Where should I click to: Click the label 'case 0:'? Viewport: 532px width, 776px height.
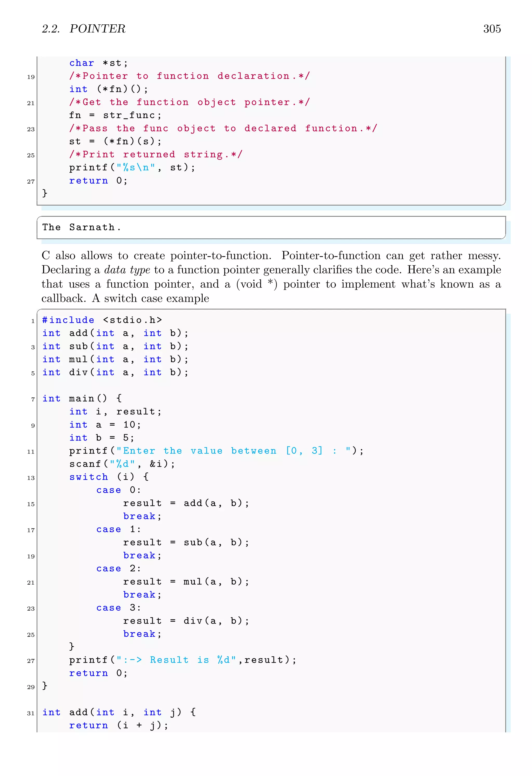[119, 490]
